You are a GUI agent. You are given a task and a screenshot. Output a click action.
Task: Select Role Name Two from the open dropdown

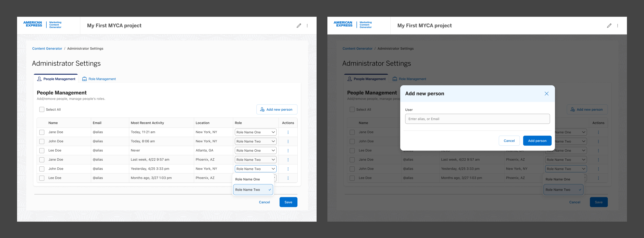[x=253, y=189]
